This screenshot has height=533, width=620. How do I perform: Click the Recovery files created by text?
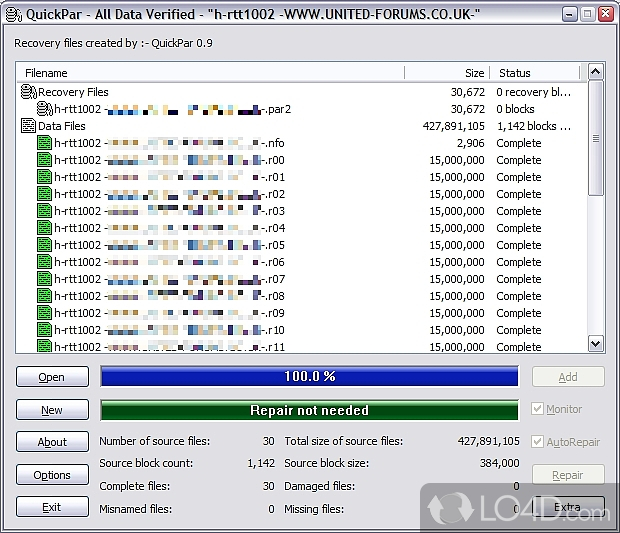coord(113,43)
